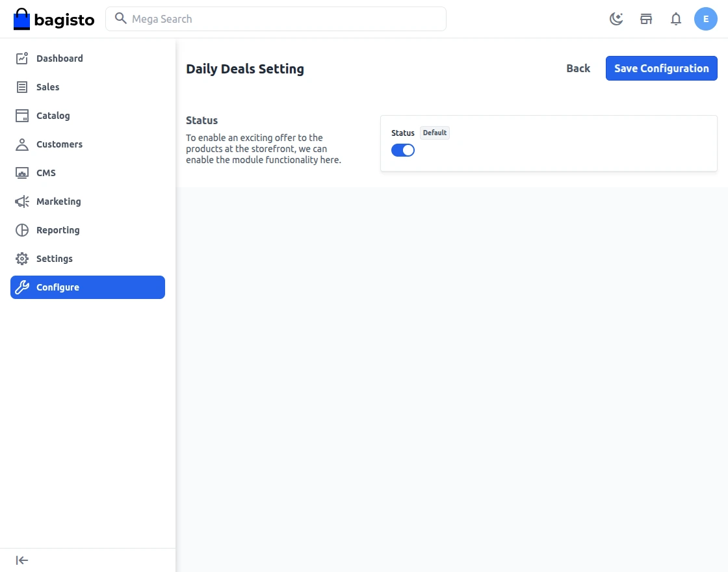
Task: Open the user avatar menu
Action: click(706, 19)
